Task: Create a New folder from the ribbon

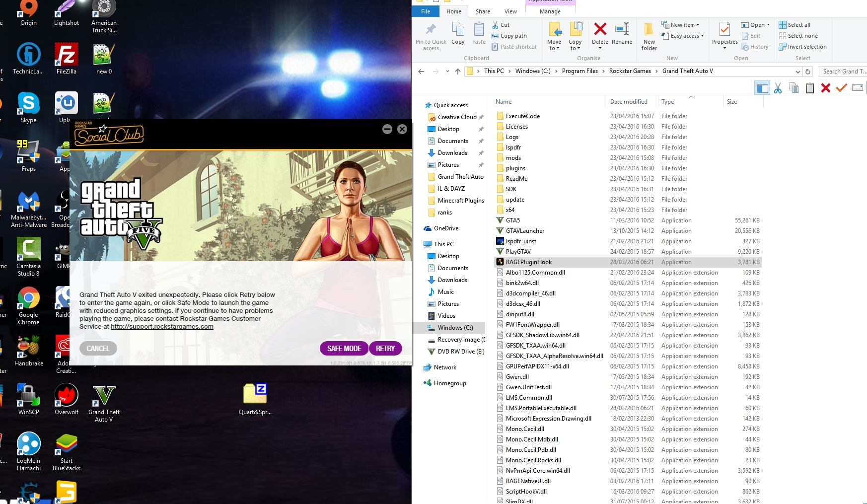Action: point(649,36)
